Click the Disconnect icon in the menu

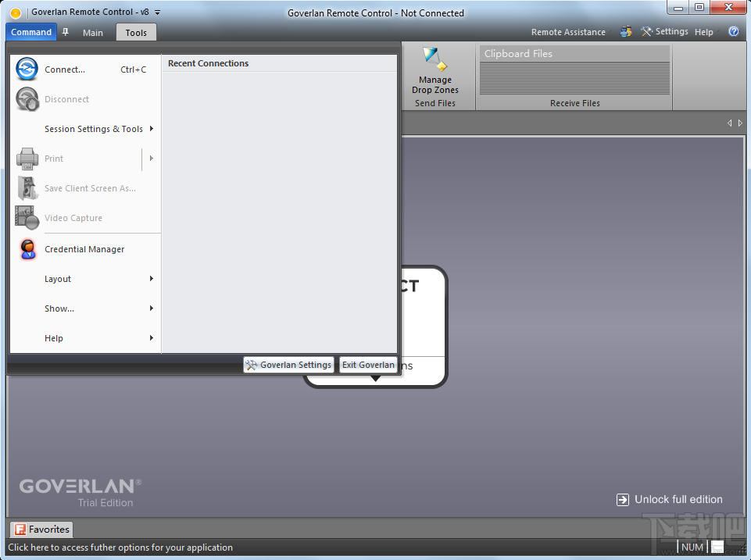click(x=27, y=99)
